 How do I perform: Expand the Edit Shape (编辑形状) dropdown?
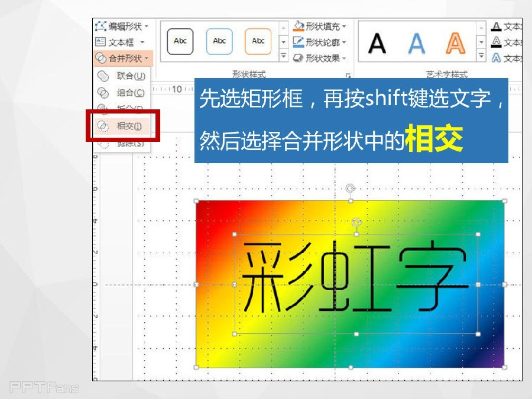click(x=124, y=27)
